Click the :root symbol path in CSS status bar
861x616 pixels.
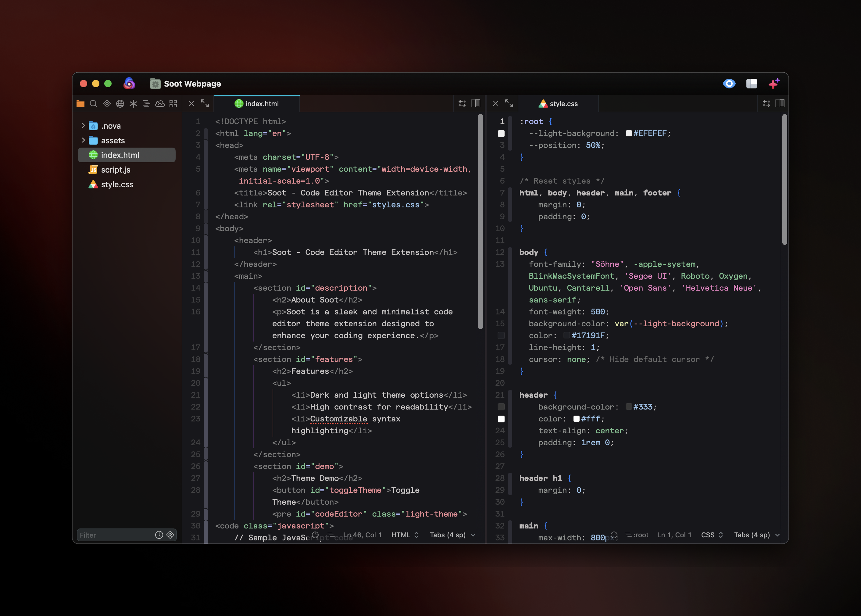pos(637,535)
